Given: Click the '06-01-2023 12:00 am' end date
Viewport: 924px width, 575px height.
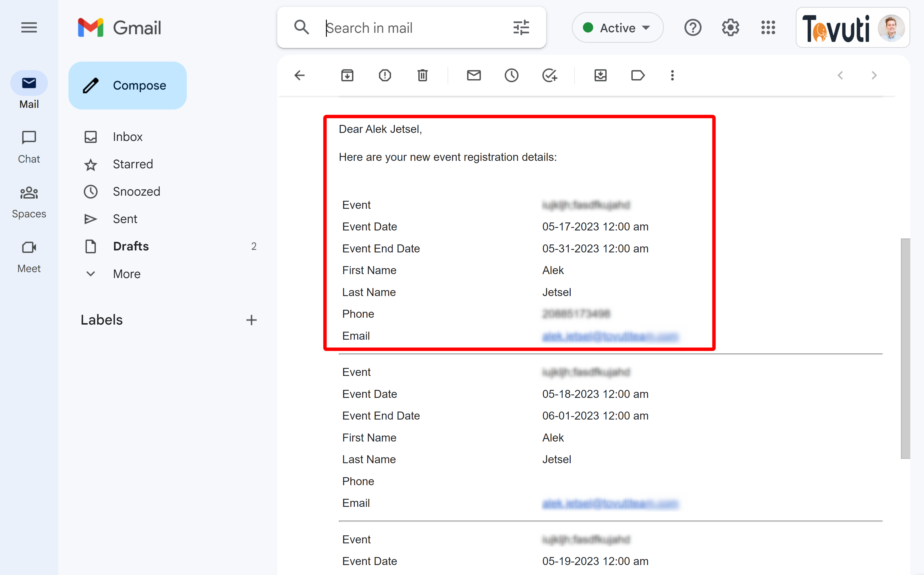Looking at the screenshot, I should [x=595, y=416].
